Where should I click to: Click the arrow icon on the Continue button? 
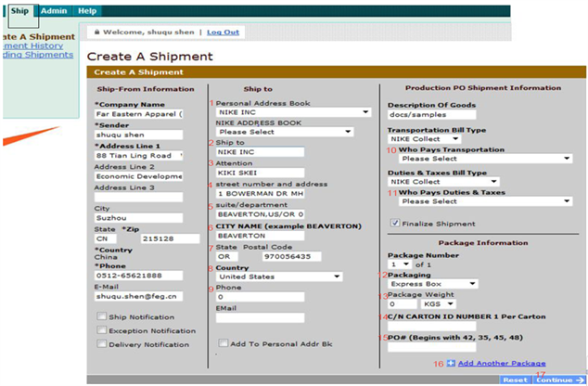pos(578,380)
